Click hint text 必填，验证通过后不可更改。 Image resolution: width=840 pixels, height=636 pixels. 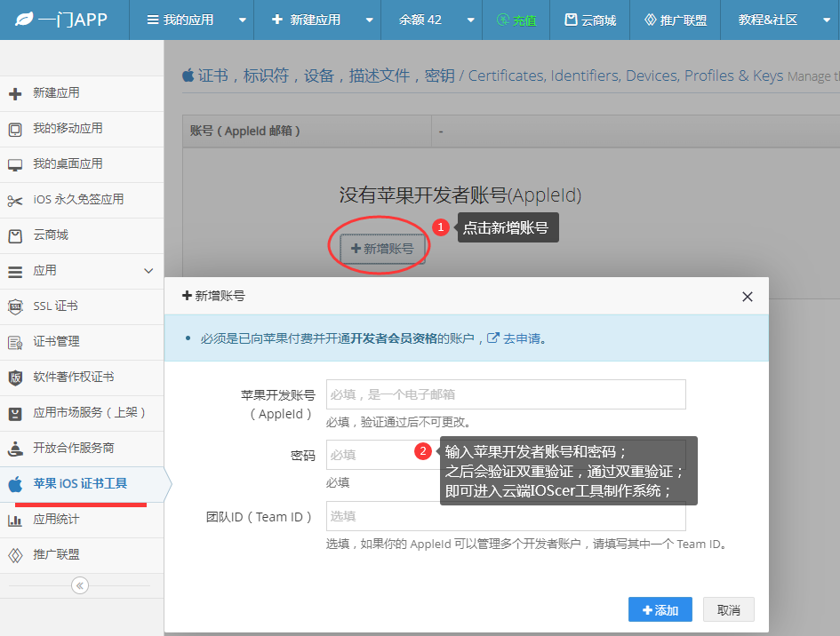(399, 423)
